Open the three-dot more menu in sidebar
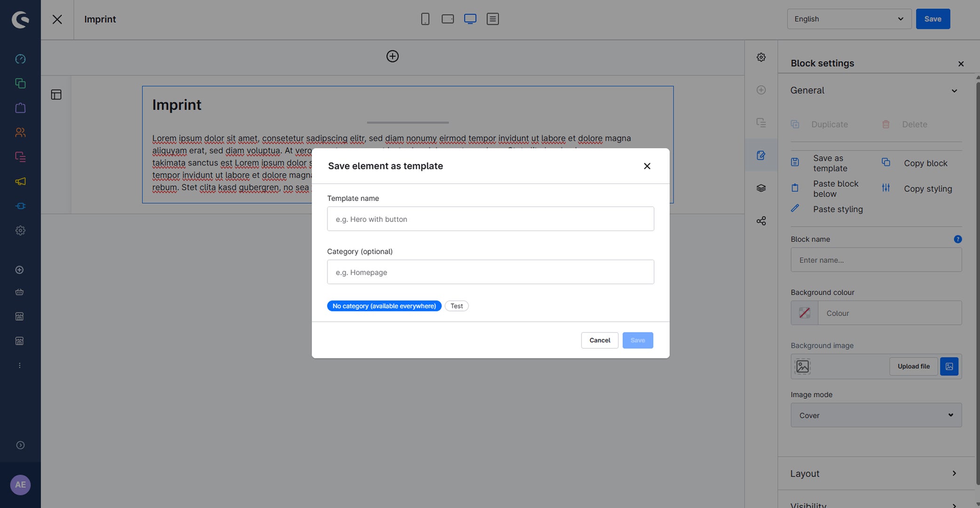This screenshot has height=508, width=980. click(19, 365)
